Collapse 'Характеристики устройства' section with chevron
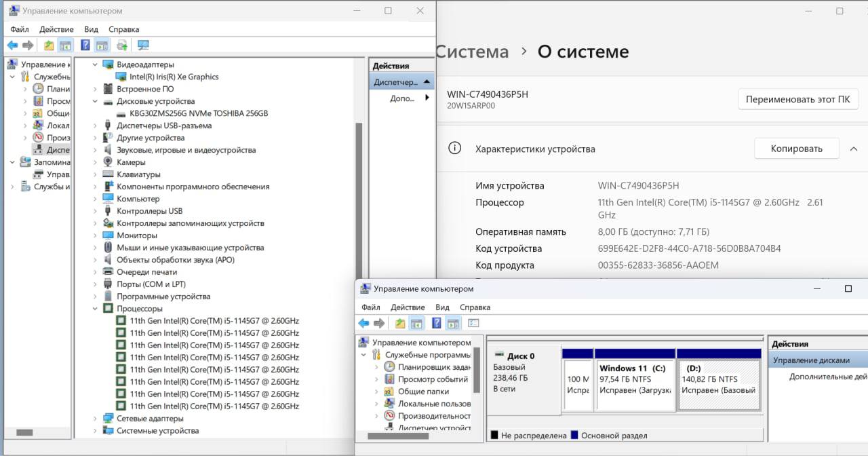The image size is (868, 456). coord(853,149)
